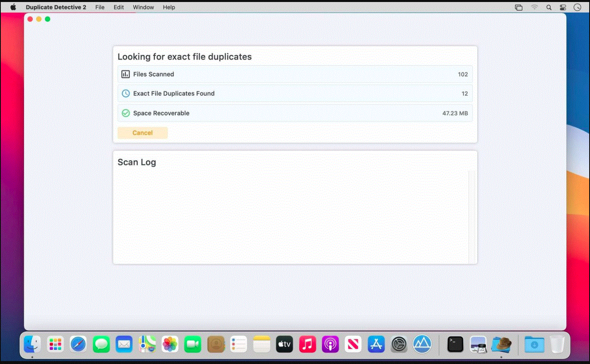Open Finder from the Dock

pyautogui.click(x=32, y=345)
